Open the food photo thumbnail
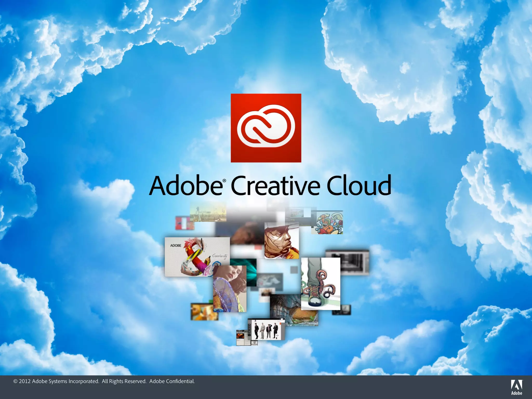Image resolution: width=532 pixels, height=399 pixels. pos(204,312)
